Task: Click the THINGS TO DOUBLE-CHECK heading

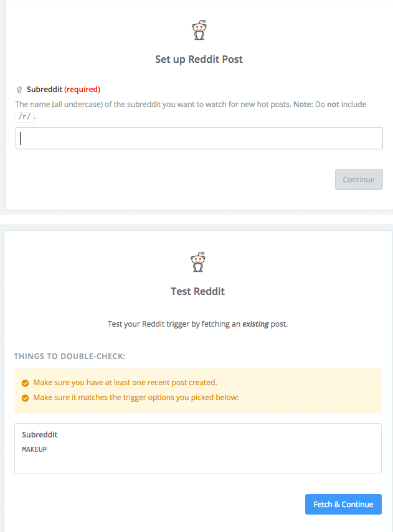Action: pyautogui.click(x=70, y=357)
